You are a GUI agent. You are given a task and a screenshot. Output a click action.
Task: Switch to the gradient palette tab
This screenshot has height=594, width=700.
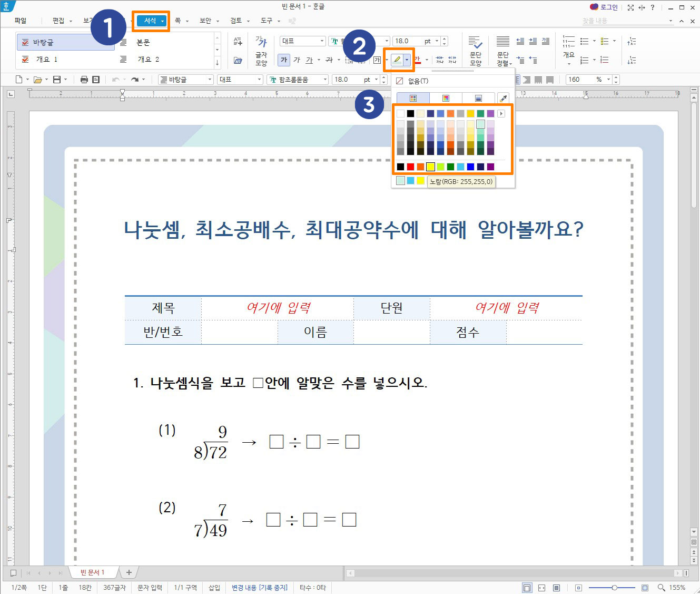(x=478, y=98)
